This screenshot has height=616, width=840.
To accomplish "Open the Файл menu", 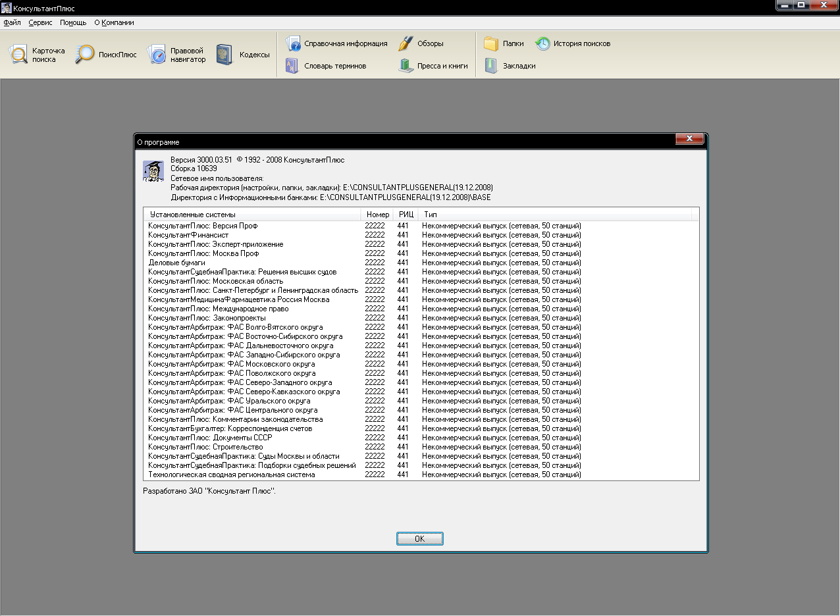I will tap(12, 22).
